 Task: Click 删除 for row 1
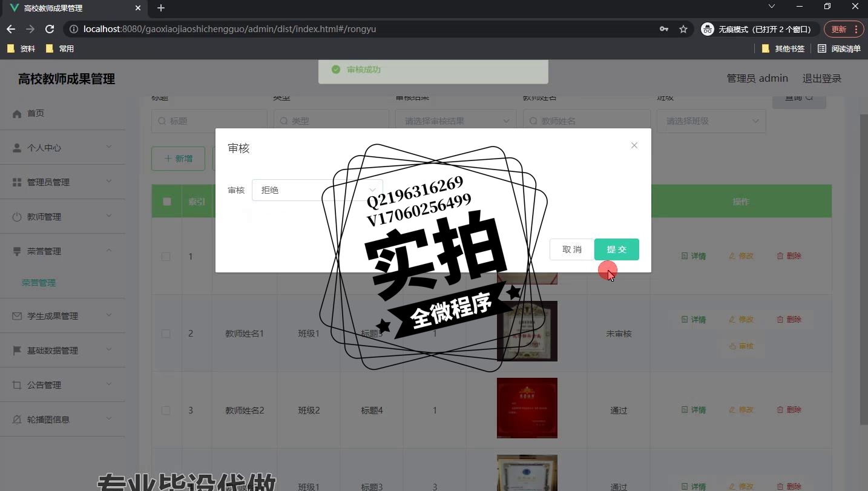tap(789, 256)
